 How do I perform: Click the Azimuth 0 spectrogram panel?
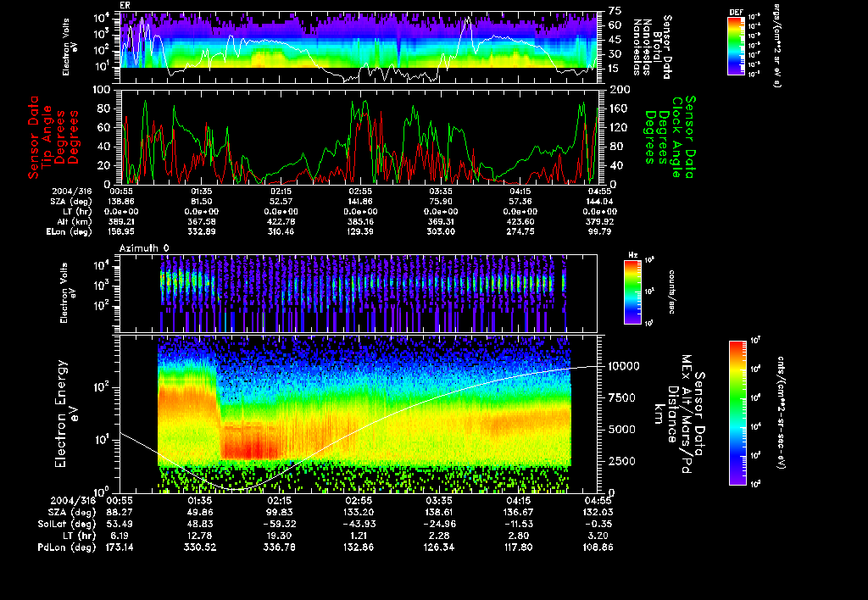(359, 293)
